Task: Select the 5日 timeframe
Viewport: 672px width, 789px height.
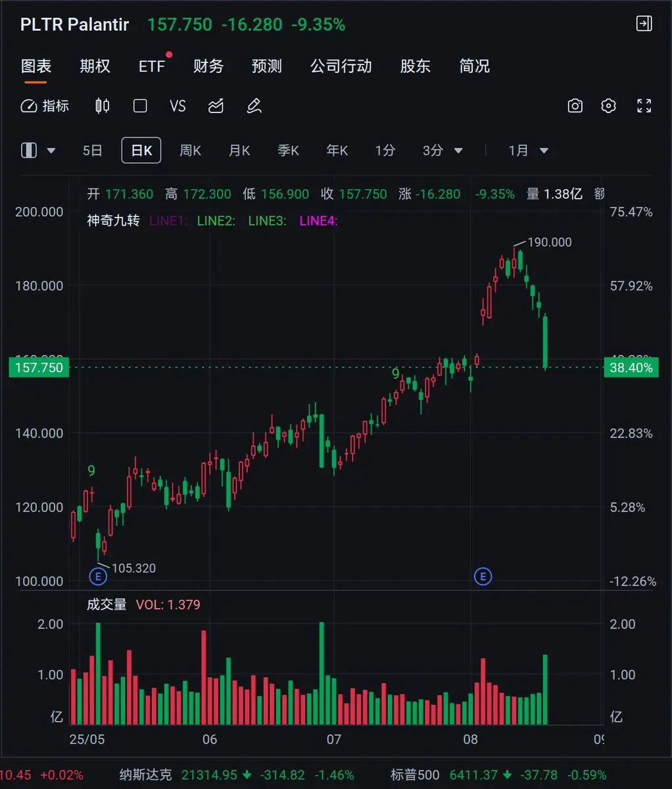Action: 93,151
